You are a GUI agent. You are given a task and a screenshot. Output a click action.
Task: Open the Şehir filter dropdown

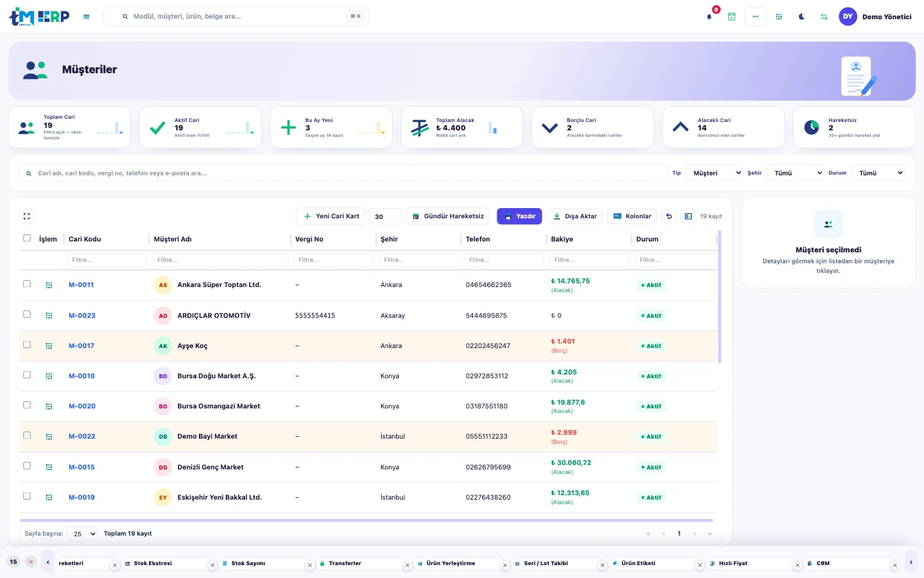(x=796, y=173)
